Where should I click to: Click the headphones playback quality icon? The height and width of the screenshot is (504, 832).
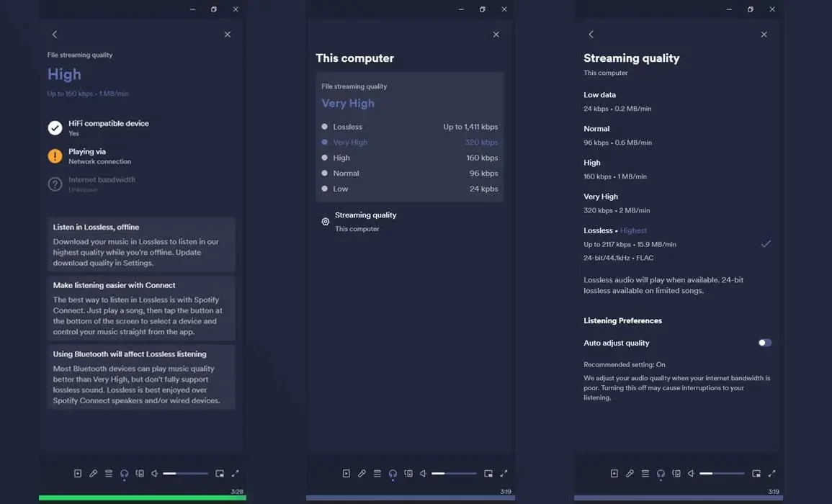coord(124,473)
